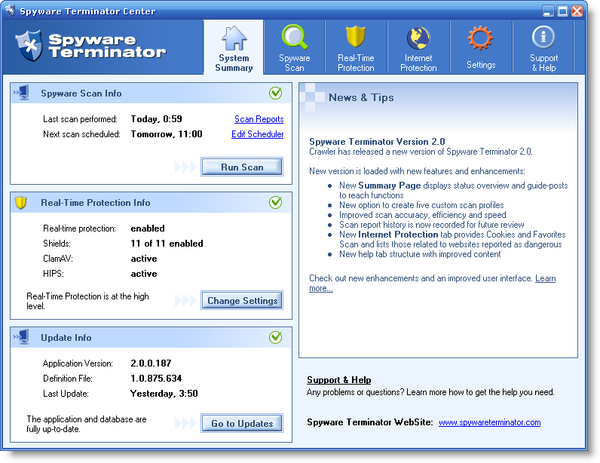
Task: Minimize the Spyware Terminator Center window
Action: click(x=548, y=11)
